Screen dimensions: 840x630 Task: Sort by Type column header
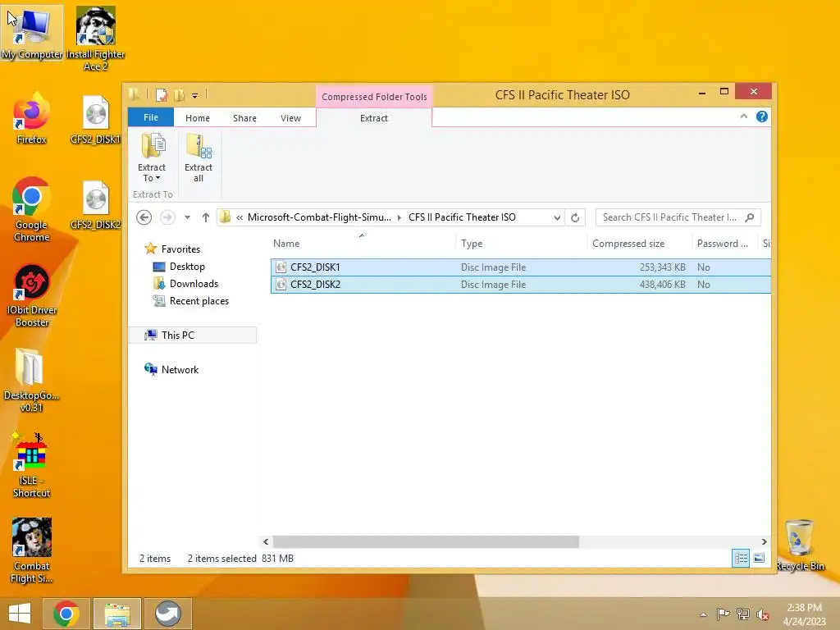pos(521,243)
